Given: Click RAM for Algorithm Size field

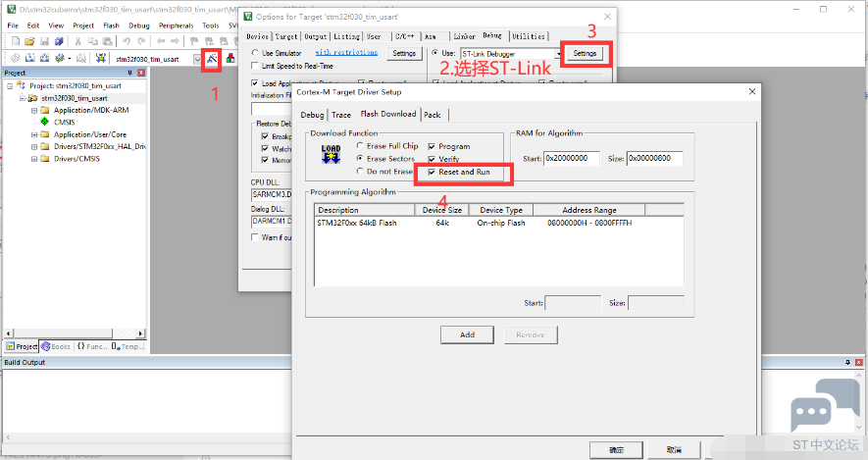Looking at the screenshot, I should click(x=655, y=158).
